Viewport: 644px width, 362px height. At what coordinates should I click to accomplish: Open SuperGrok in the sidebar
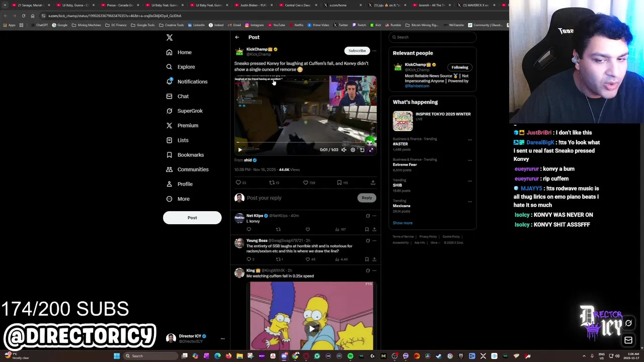tap(184, 111)
